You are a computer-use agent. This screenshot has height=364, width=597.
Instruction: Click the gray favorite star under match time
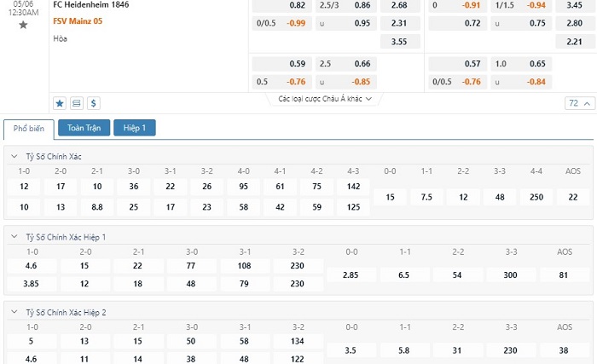pyautogui.click(x=23, y=25)
